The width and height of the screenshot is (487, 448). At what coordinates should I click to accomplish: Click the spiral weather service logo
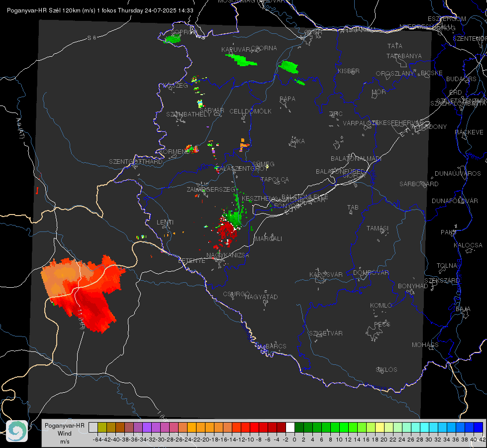(17, 431)
